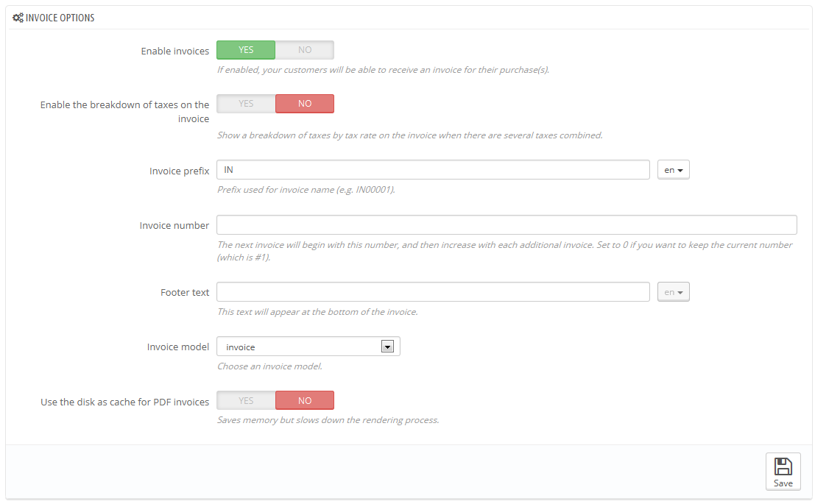
Task: Open the Invoice prefix language dropdown
Action: pyautogui.click(x=673, y=170)
